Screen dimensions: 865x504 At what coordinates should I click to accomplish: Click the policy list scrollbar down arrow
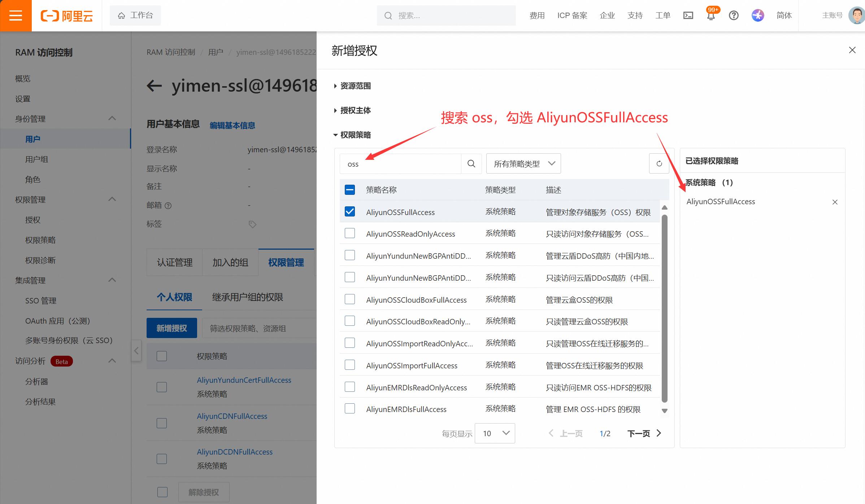[664, 411]
